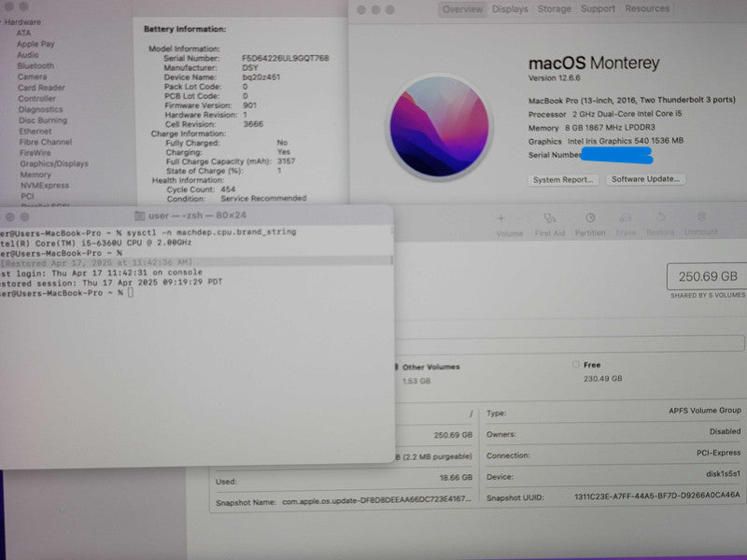Image resolution: width=747 pixels, height=560 pixels.
Task: Select PCI in the Hardware list
Action: (x=27, y=196)
